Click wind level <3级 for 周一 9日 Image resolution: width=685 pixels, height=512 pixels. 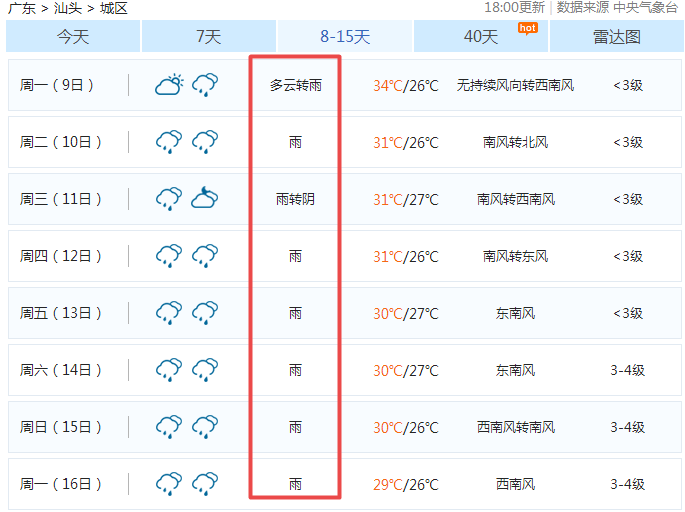pyautogui.click(x=628, y=85)
